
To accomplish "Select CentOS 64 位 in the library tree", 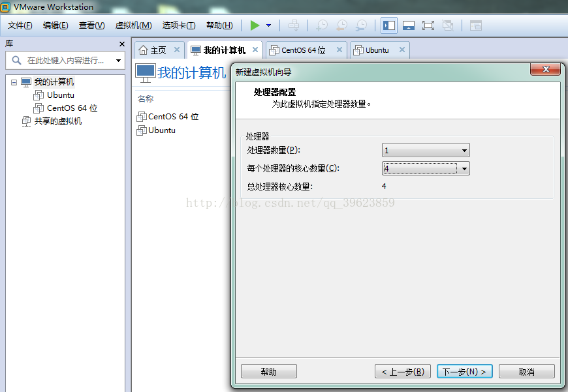I will (x=72, y=108).
